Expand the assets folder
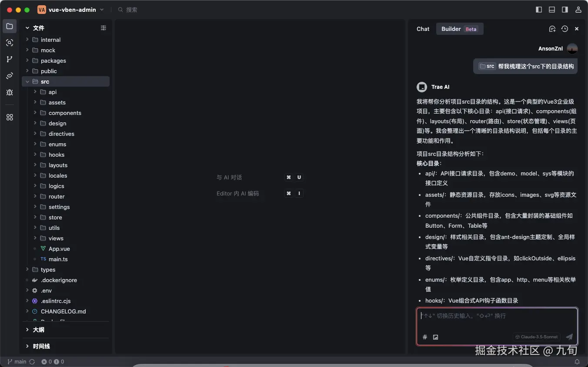Screen dimensions: 588x367 pyautogui.click(x=66, y=102)
